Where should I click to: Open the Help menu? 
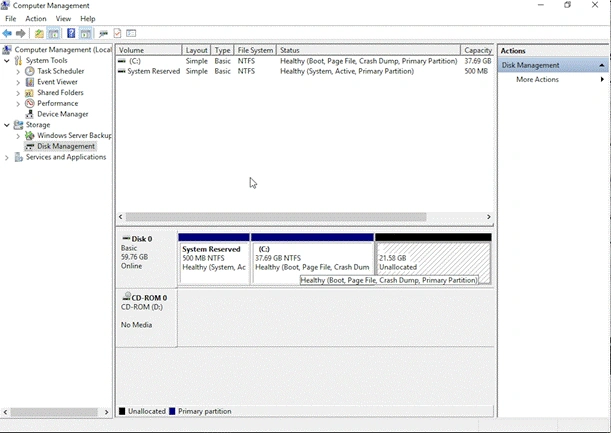click(x=88, y=19)
